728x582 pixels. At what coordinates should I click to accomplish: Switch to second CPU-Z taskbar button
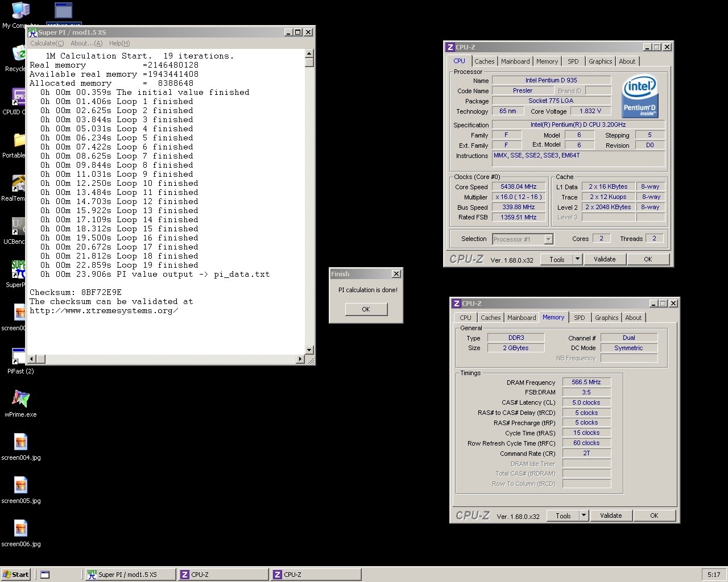pyautogui.click(x=316, y=575)
